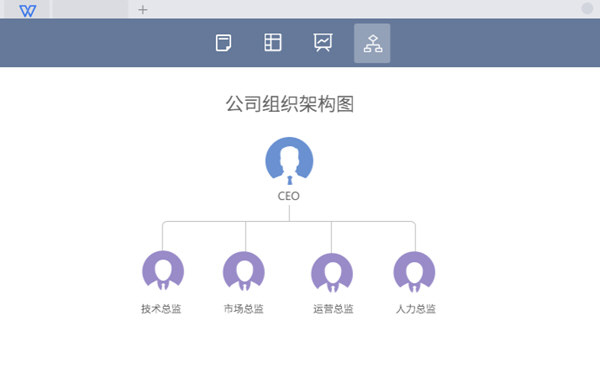This screenshot has width=600, height=379.
Task: Click the round avatar button in corner
Action: (587, 8)
